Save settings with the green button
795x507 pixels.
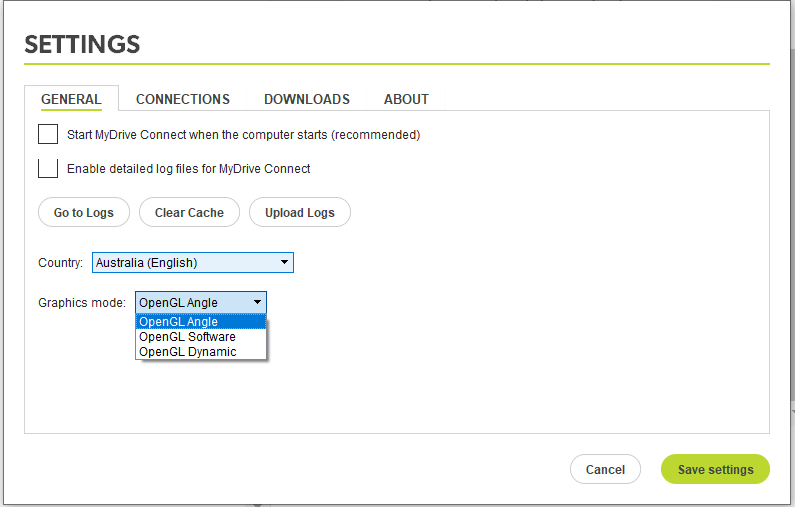[x=715, y=469]
